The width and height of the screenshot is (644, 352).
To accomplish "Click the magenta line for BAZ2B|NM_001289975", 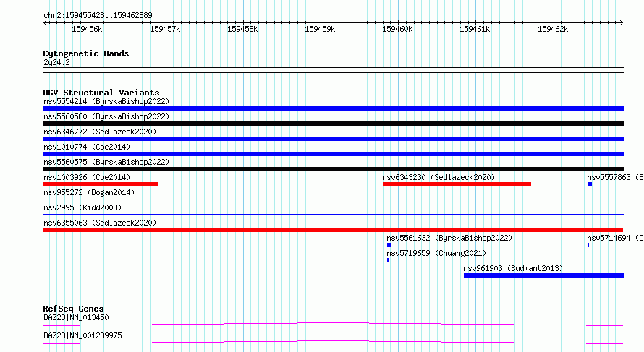I will pyautogui.click(x=333, y=342).
